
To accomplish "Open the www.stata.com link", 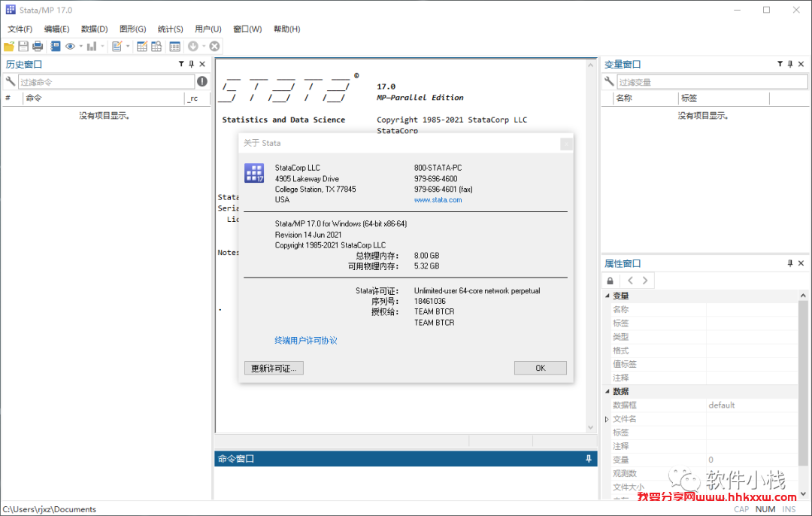I will pos(438,200).
